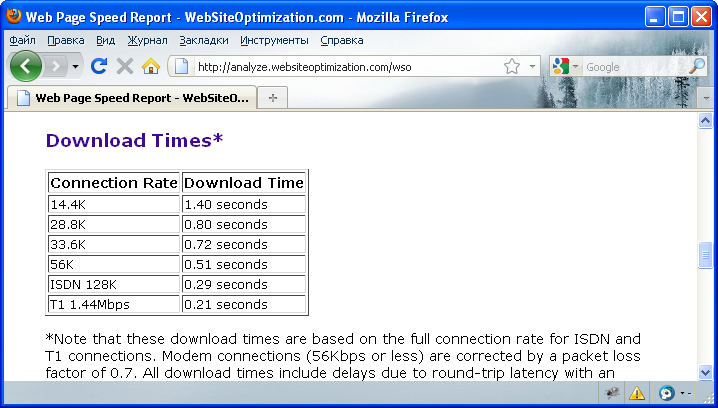Open the Инструменты menu

(x=274, y=40)
